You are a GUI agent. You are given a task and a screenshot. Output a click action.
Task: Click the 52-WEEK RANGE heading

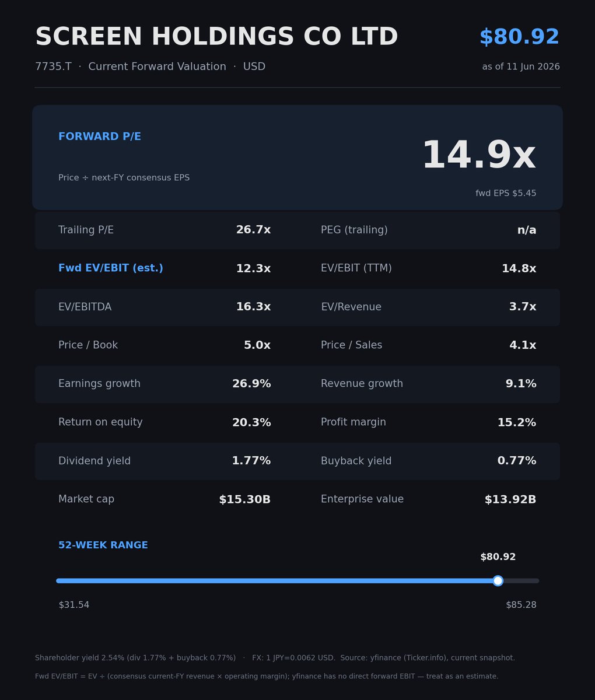point(103,545)
